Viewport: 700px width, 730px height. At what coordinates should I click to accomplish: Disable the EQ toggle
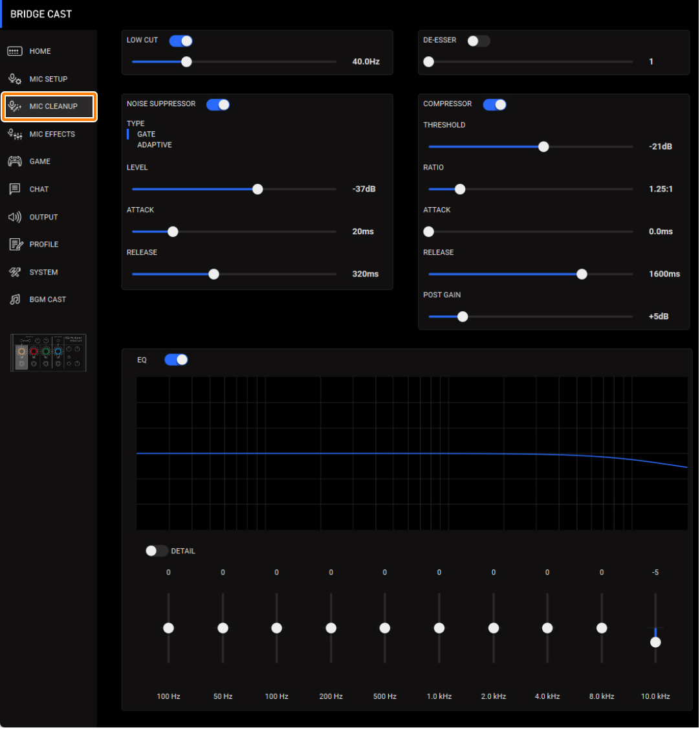pos(177,360)
